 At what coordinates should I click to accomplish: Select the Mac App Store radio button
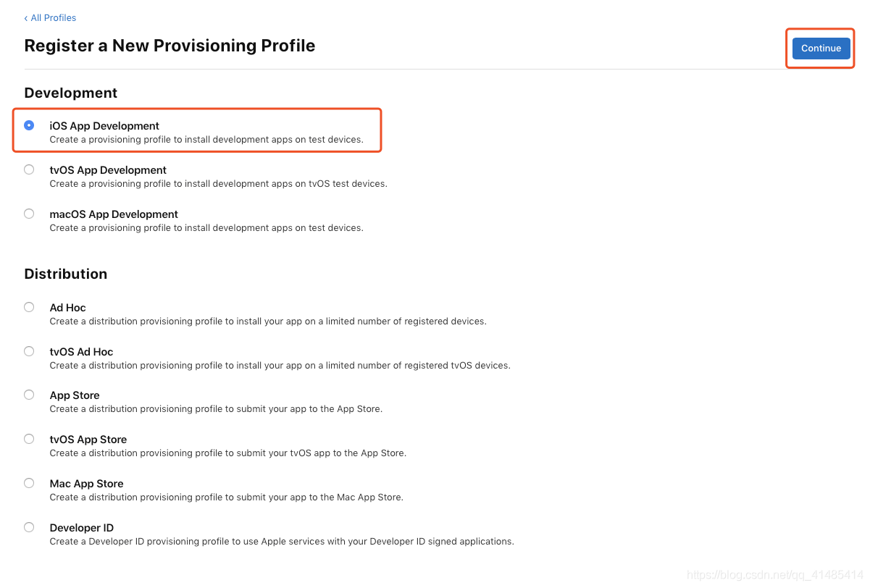(29, 483)
